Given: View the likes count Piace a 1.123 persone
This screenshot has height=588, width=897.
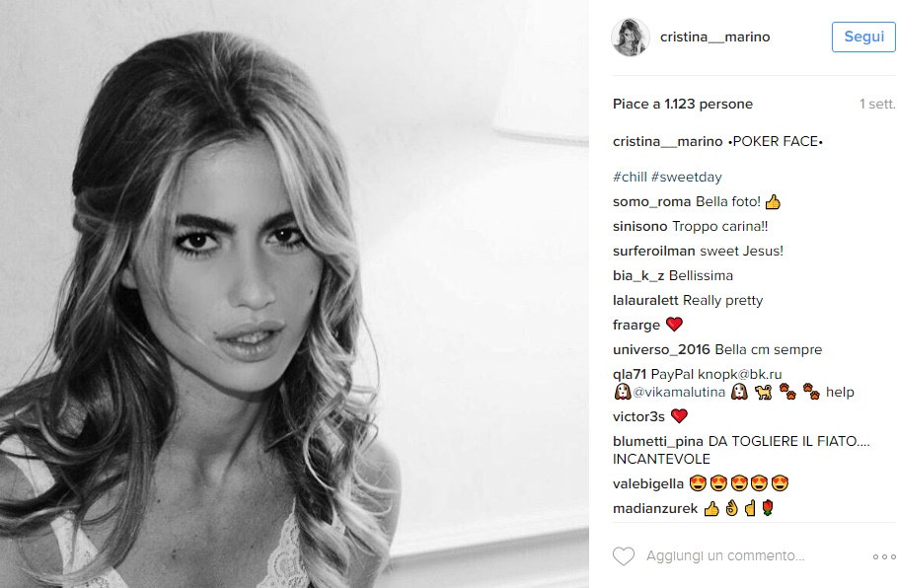Looking at the screenshot, I should pyautogui.click(x=683, y=105).
